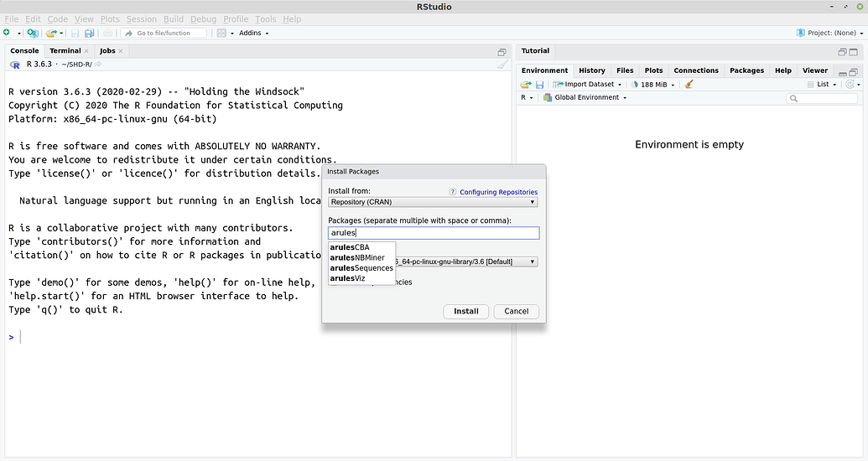Image resolution: width=868 pixels, height=461 pixels.
Task: Create a new project icon
Action: [33, 34]
